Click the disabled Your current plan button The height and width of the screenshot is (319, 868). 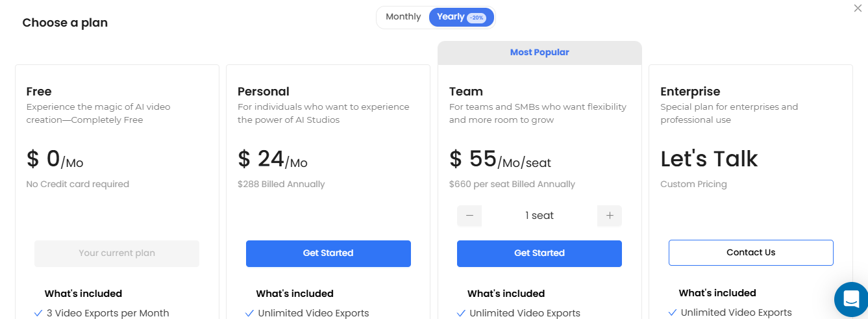[117, 253]
